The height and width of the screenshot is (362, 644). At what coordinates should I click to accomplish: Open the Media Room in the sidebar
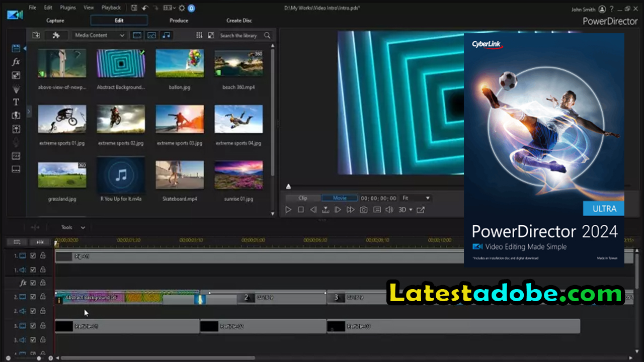pyautogui.click(x=16, y=48)
